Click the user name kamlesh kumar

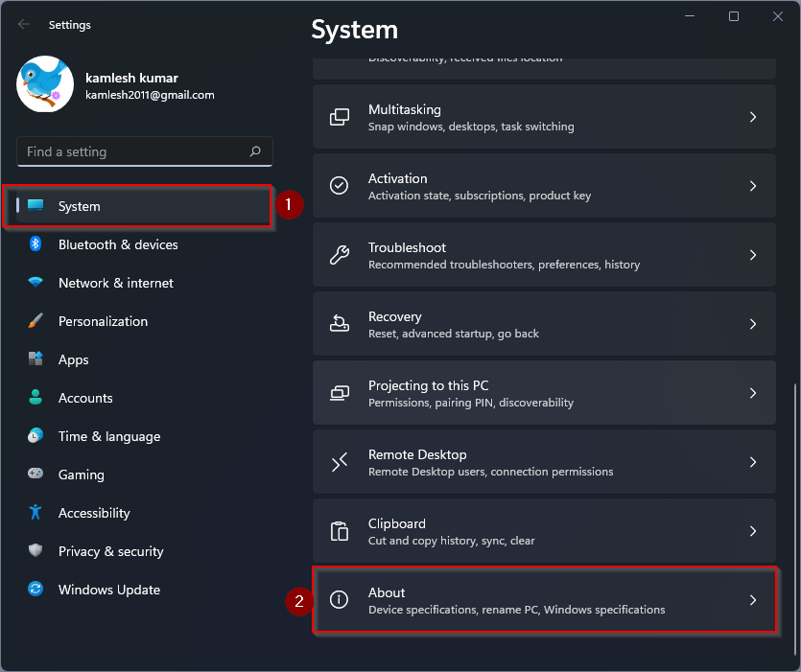(x=131, y=78)
